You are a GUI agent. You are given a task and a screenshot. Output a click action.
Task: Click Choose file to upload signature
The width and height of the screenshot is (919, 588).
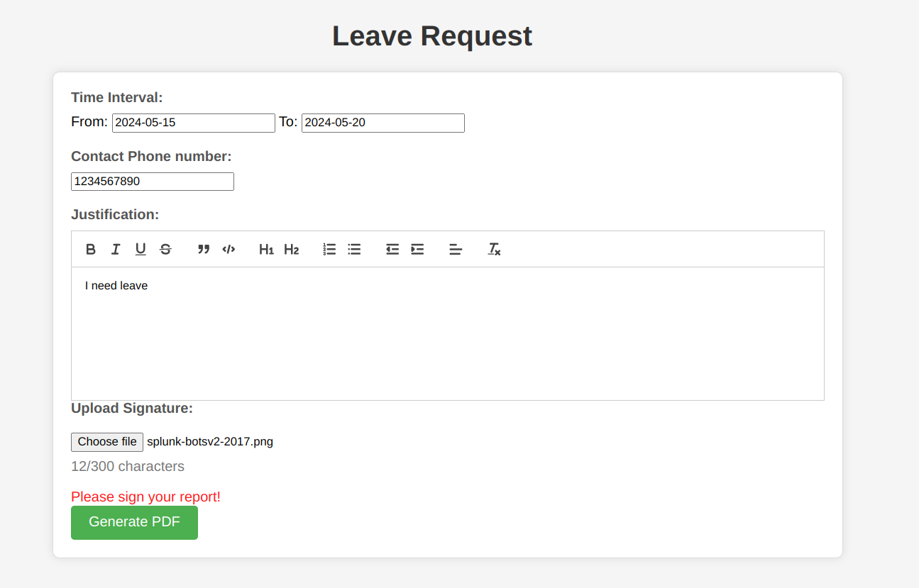(x=107, y=442)
